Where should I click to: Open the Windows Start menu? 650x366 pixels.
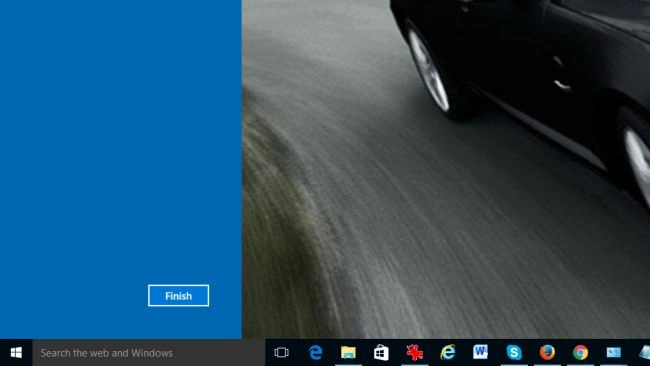pos(16,353)
